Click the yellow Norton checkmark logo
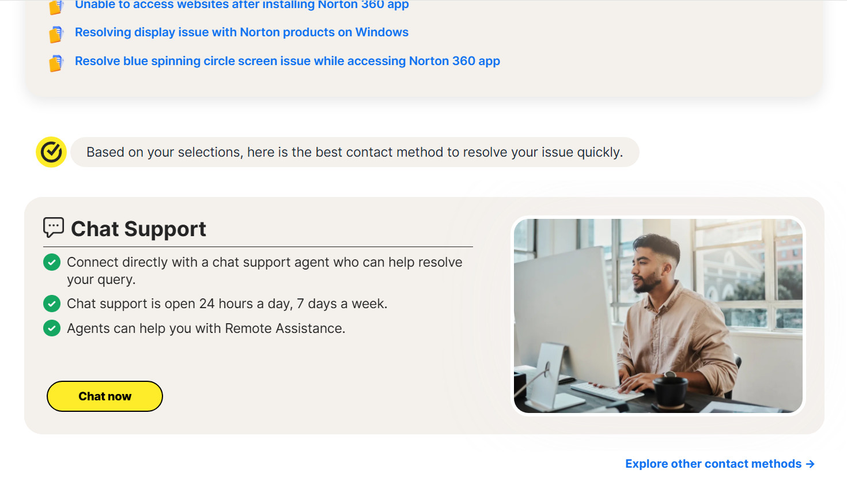Viewport: 847px width, 504px height. tap(51, 152)
